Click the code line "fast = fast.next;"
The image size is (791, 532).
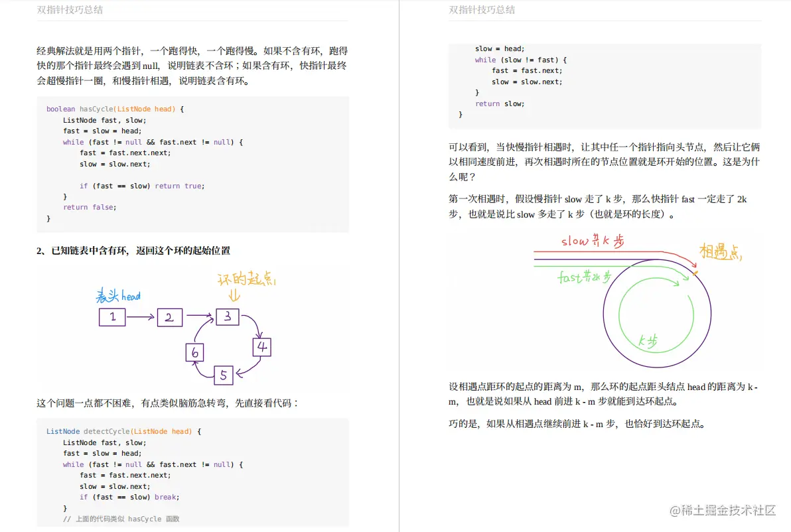coord(527,71)
